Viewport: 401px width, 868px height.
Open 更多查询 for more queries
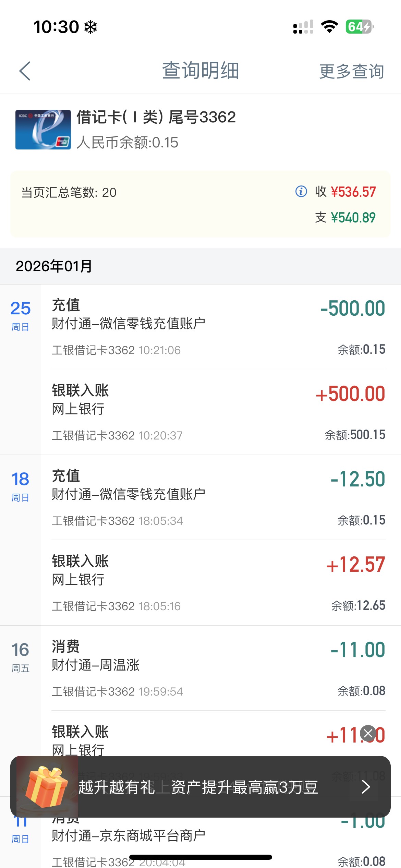[x=351, y=71]
